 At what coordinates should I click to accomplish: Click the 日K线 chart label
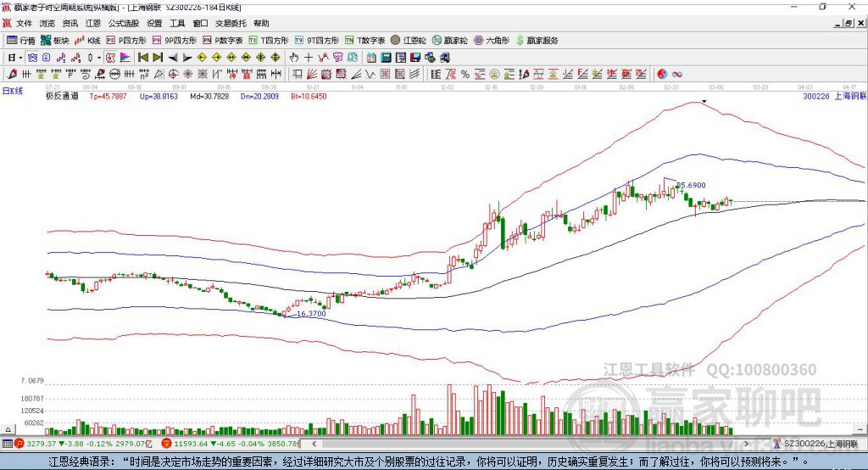tap(13, 91)
